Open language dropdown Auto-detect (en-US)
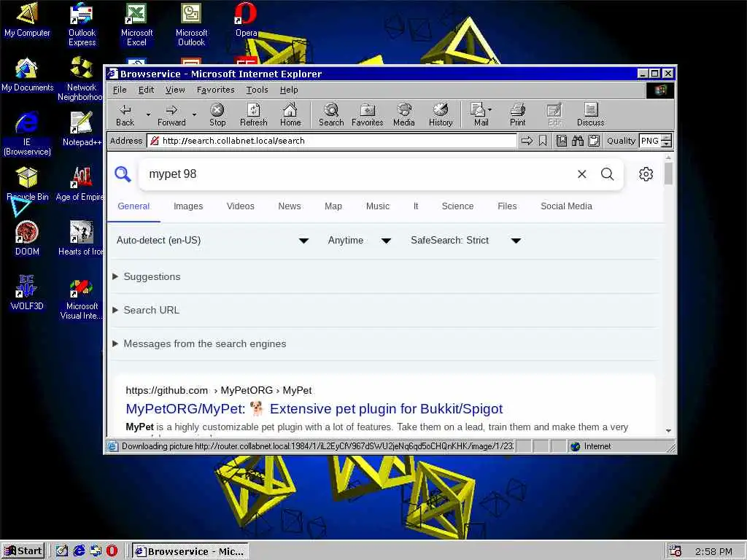 pos(212,241)
